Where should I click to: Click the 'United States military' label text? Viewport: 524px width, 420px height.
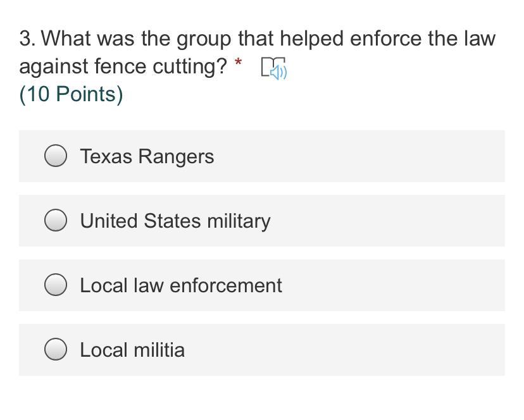coord(175,221)
